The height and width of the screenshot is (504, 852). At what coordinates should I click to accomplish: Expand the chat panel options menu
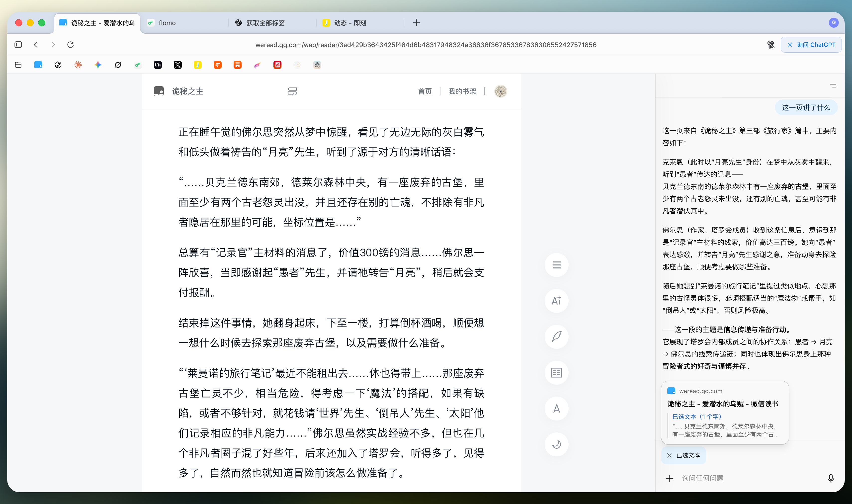(833, 85)
